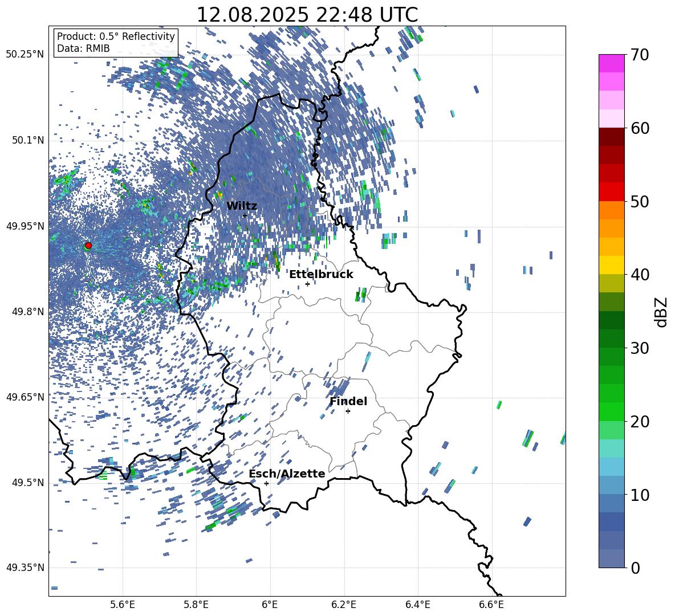Click the bright green colorbar segment above 20
This screenshot has height=616, width=675.
click(x=612, y=411)
